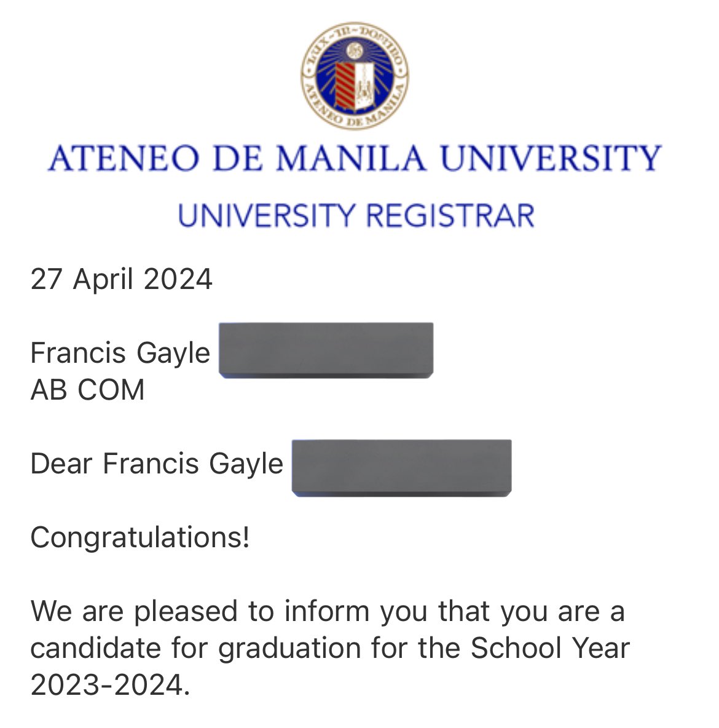
Task: Click the Congratulations! text
Action: coord(140,538)
